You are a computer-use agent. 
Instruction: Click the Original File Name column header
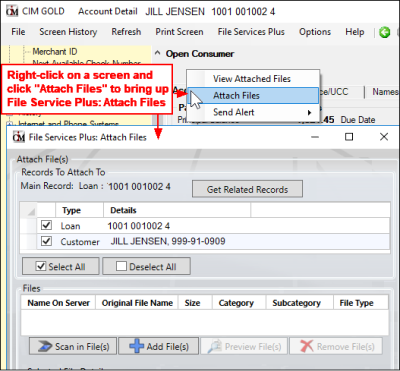point(137,303)
